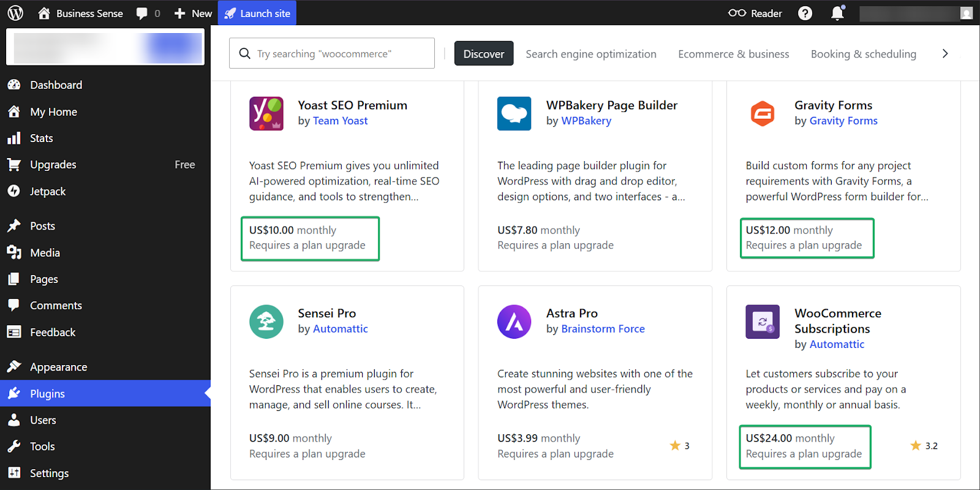The height and width of the screenshot is (490, 980).
Task: Open WooCommerce Subscriptions plugin title
Action: click(838, 321)
